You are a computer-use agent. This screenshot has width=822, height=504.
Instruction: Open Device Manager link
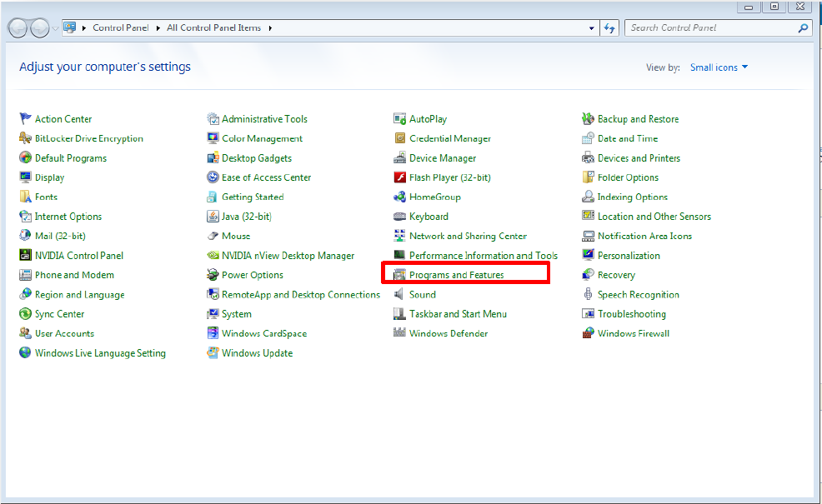click(x=443, y=158)
